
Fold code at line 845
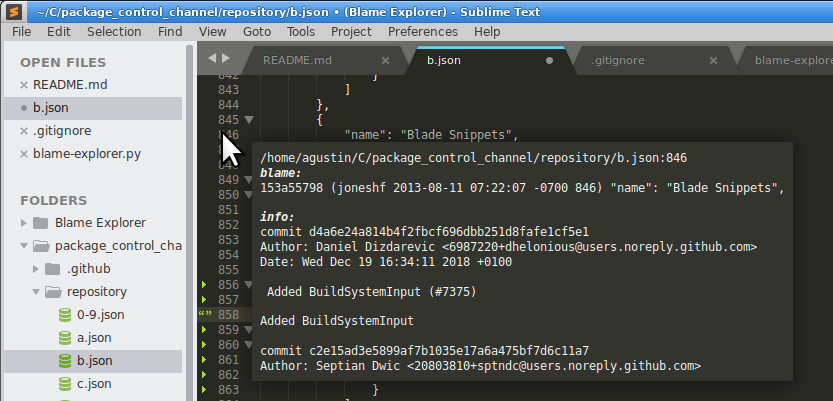tap(249, 120)
